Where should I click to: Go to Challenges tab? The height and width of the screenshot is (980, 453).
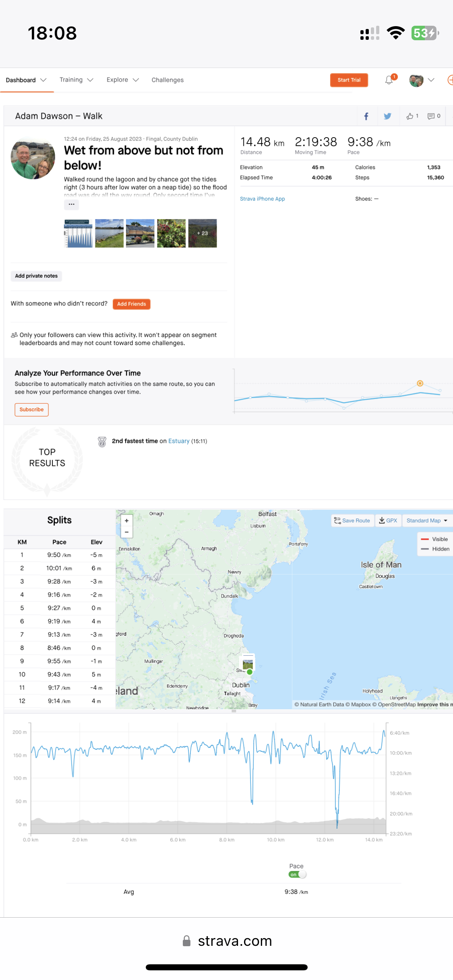(168, 80)
